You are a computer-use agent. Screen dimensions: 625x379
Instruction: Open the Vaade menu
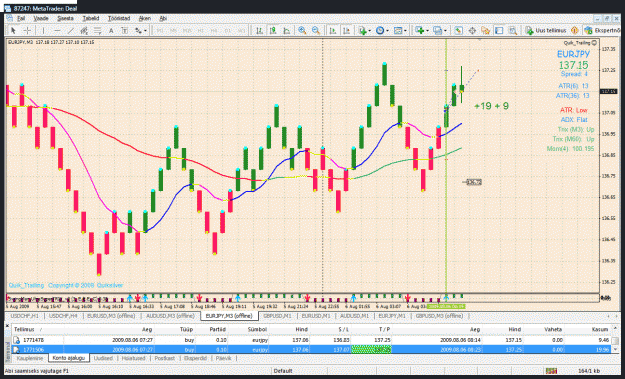41,18
